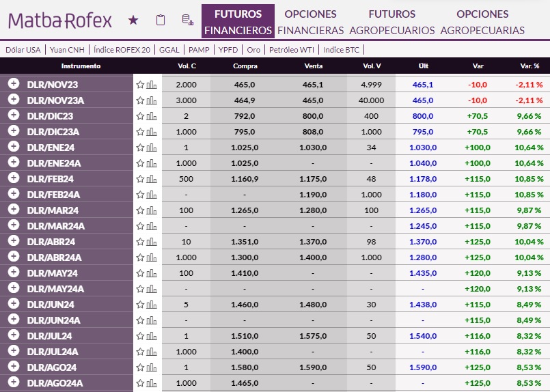Open chart icon for DLR/AGO24
The image size is (550, 392).
(x=152, y=367)
